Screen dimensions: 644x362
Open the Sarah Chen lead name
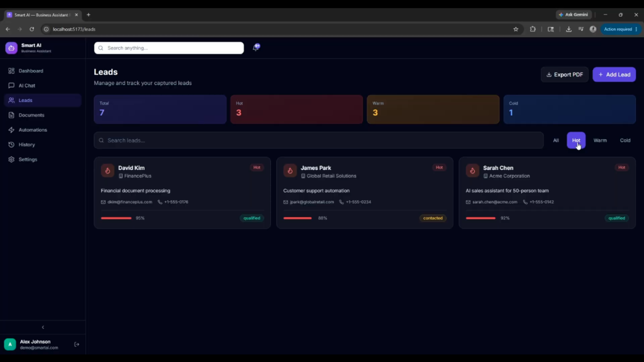498,168
